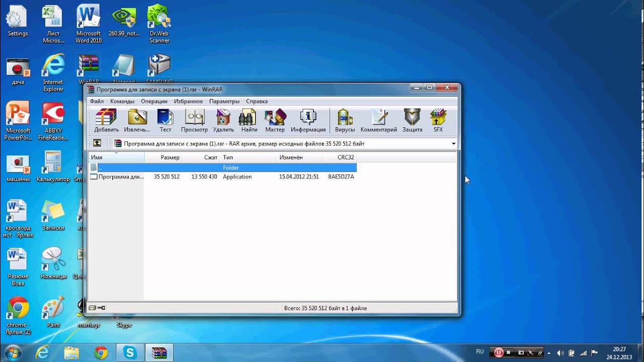Click the 35 520 512 size cell
Image resolution: width=644 pixels, height=362 pixels.
tap(167, 177)
